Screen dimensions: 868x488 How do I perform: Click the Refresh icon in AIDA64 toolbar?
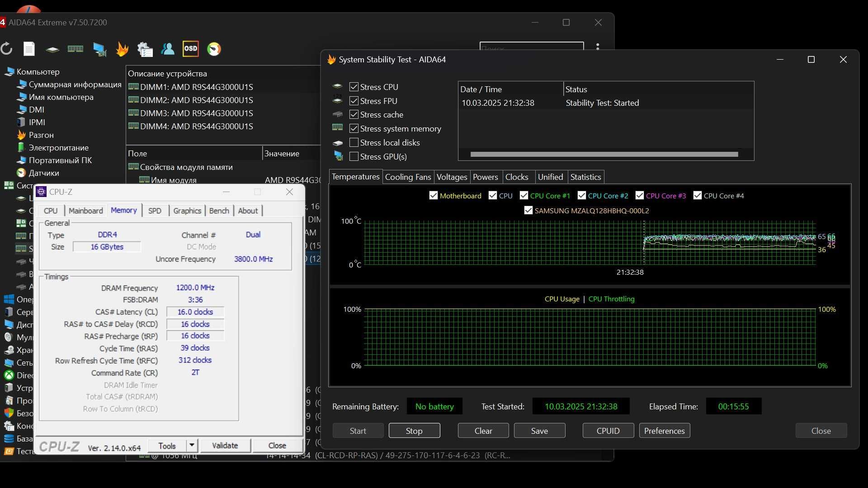click(x=6, y=49)
